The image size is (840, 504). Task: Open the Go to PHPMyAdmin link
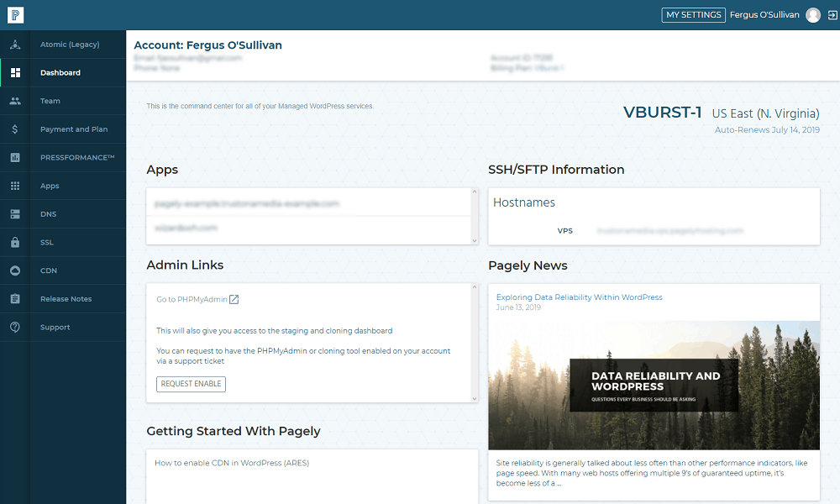[x=192, y=299]
